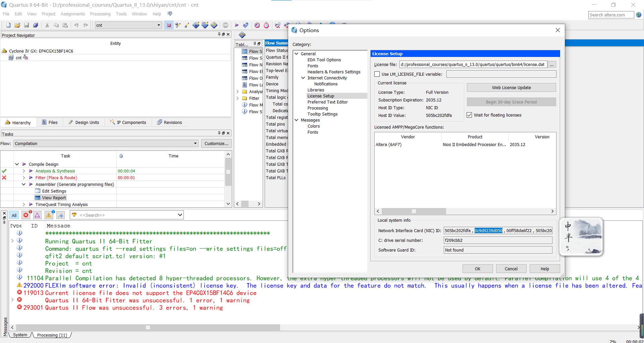Click the Stop processing toolbar icon
Viewport: 644px width, 343px height.
[x=225, y=25]
